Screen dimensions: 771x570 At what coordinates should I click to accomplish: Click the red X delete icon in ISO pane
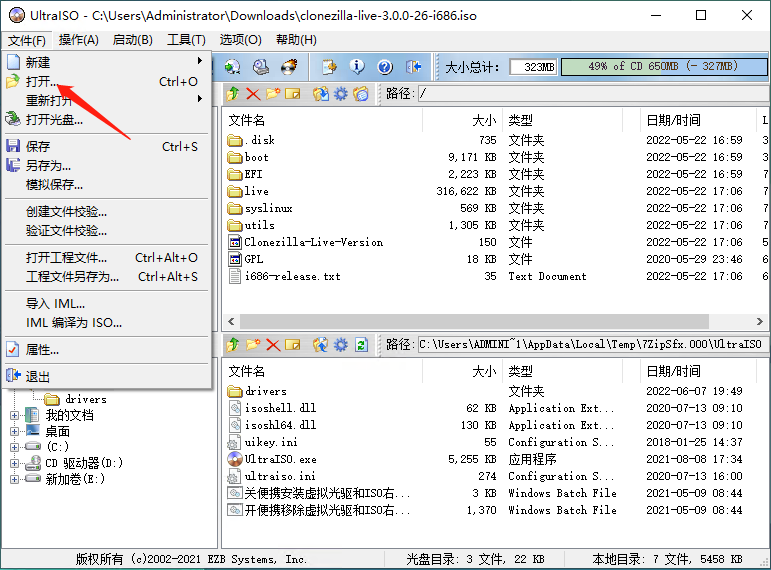(x=253, y=93)
